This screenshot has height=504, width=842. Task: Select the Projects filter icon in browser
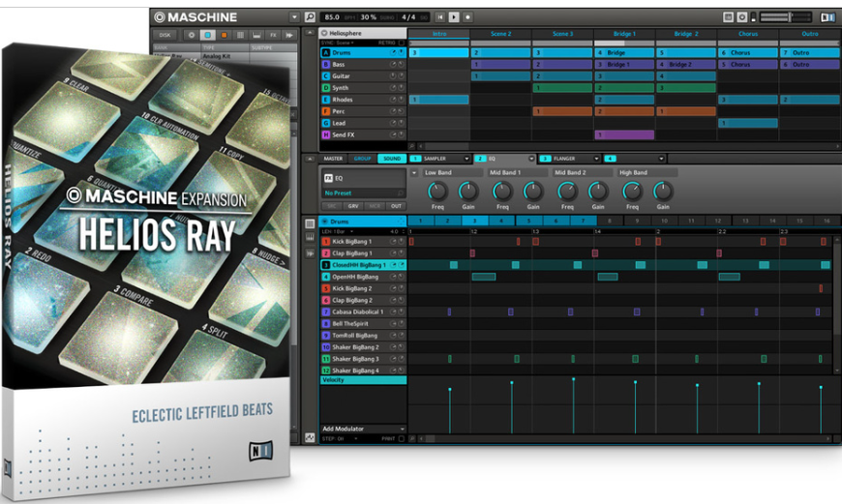[192, 35]
